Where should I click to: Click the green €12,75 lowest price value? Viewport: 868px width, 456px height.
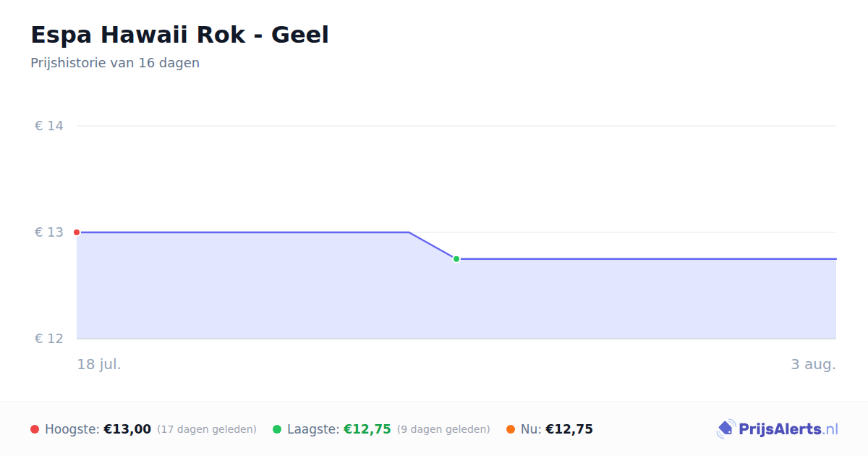click(367, 429)
